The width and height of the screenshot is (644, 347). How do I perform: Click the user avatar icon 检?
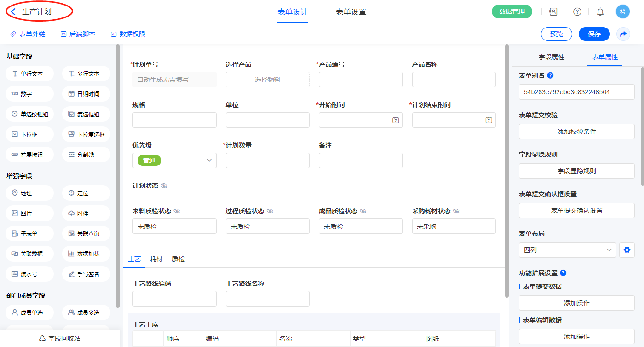(622, 12)
